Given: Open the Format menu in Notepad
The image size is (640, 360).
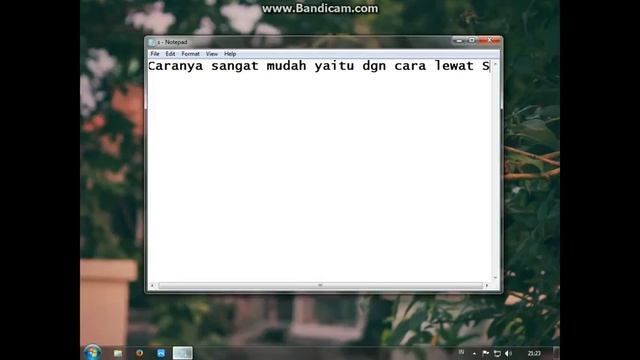Looking at the screenshot, I should (x=190, y=54).
